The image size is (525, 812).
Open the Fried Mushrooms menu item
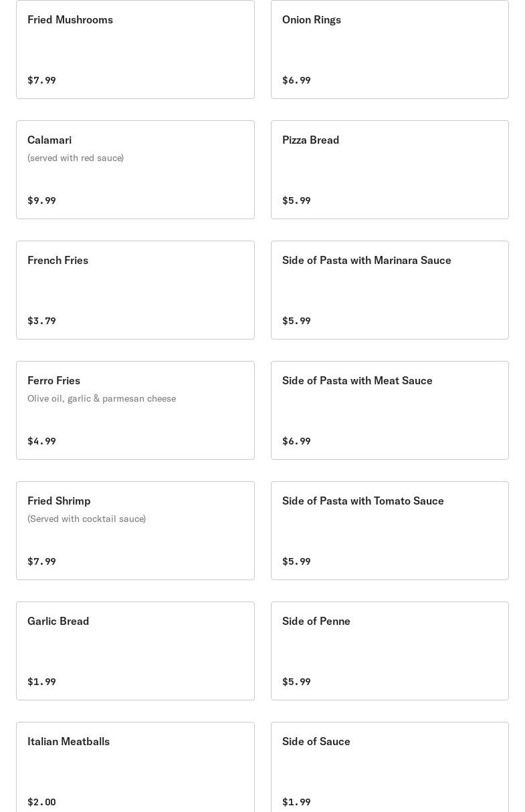tap(135, 49)
